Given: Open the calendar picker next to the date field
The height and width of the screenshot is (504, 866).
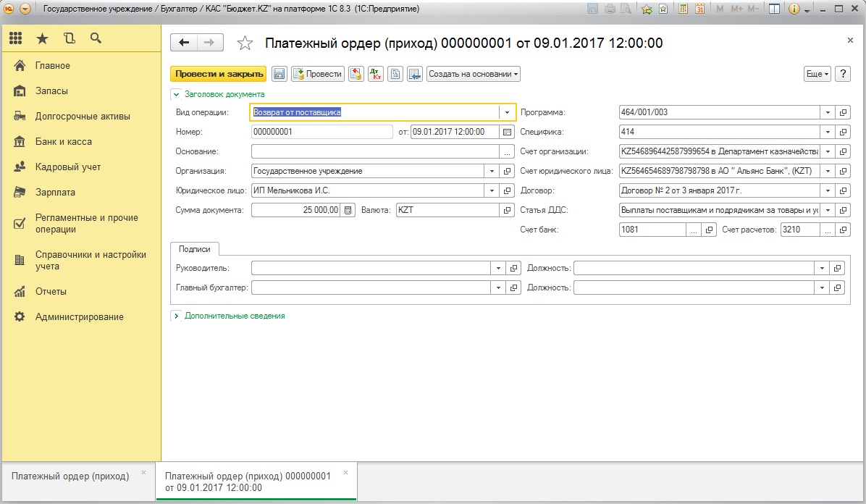Looking at the screenshot, I should tap(507, 132).
